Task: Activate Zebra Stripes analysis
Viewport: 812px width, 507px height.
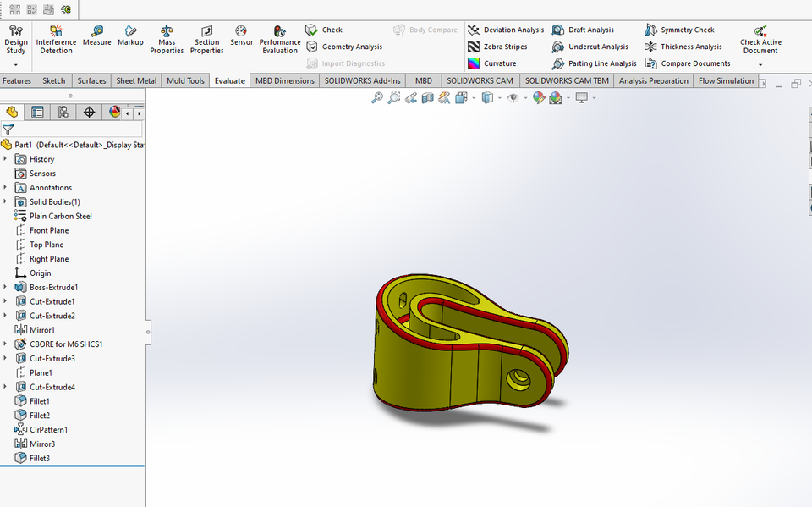Action: (x=506, y=46)
